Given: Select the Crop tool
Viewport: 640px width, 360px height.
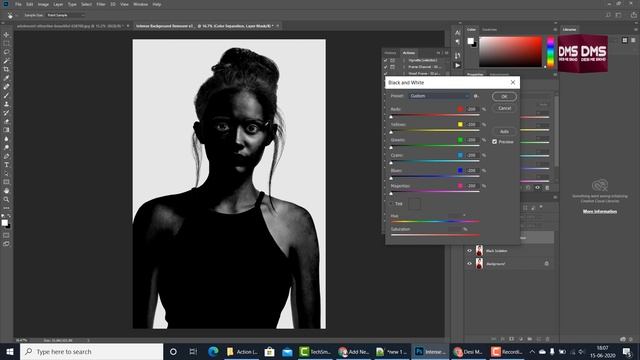Looking at the screenshot, I should coord(6,69).
